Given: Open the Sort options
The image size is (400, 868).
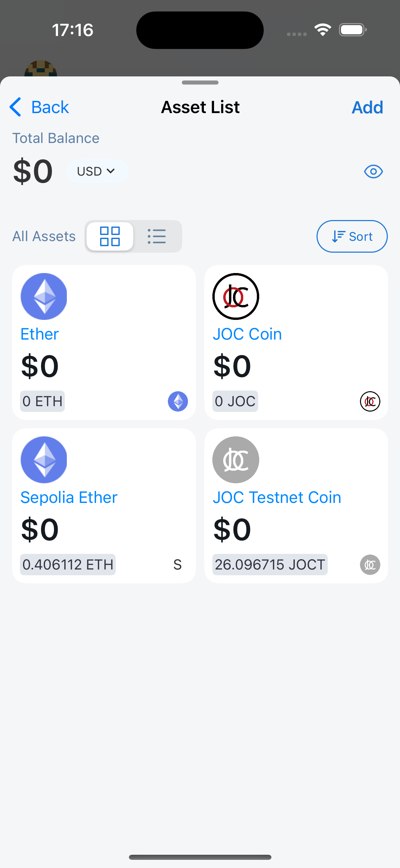Looking at the screenshot, I should coord(352,236).
